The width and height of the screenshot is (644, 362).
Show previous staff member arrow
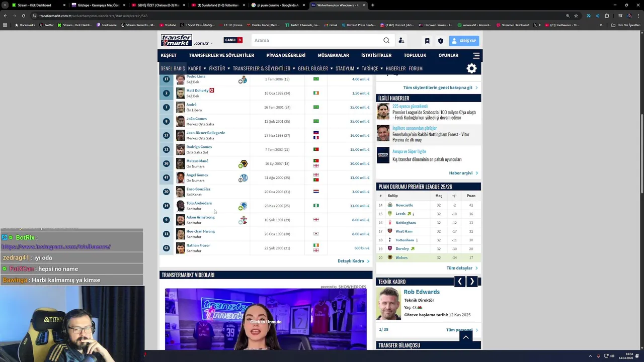(459, 282)
